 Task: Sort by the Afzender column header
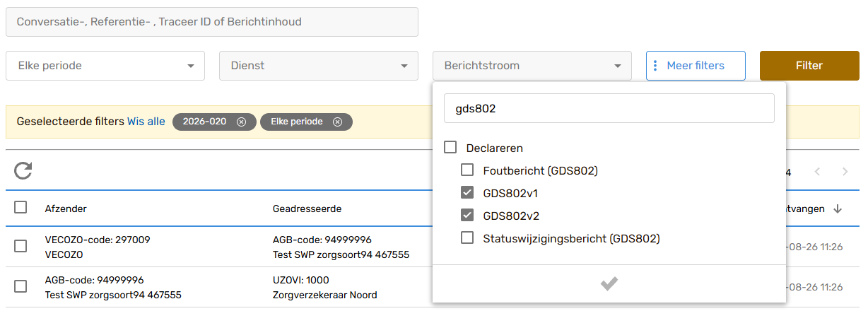pyautogui.click(x=66, y=209)
